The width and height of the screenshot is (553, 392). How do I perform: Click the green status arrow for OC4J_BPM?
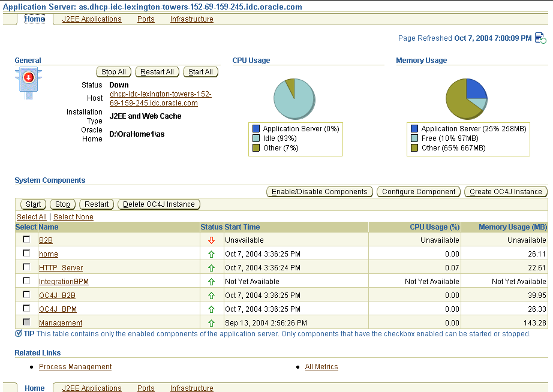tap(211, 309)
